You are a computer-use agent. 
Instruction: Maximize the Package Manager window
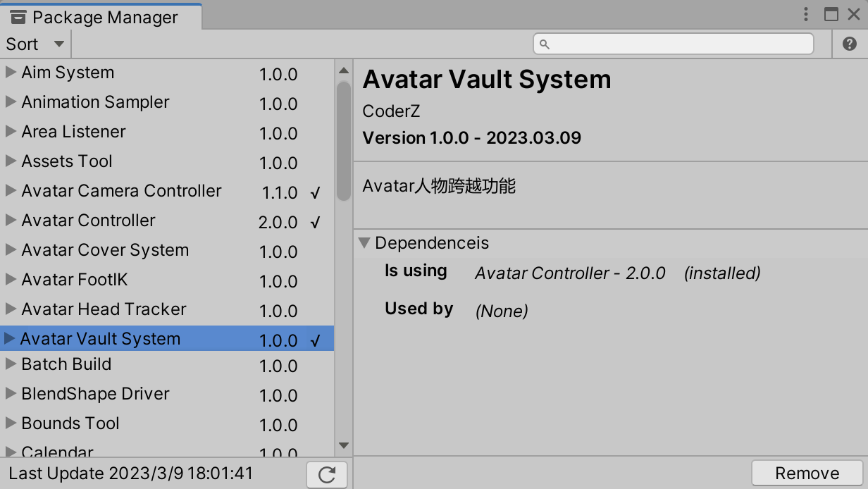(831, 14)
